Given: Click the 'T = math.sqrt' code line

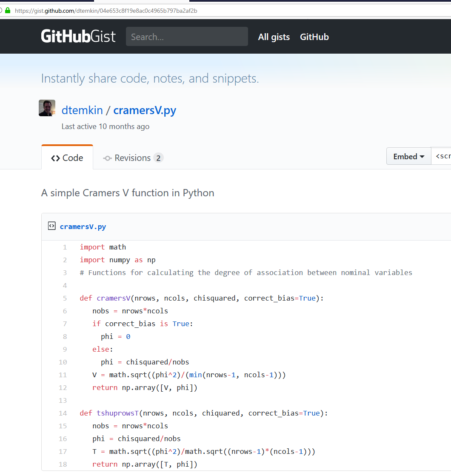Looking at the screenshot, I should [204, 451].
